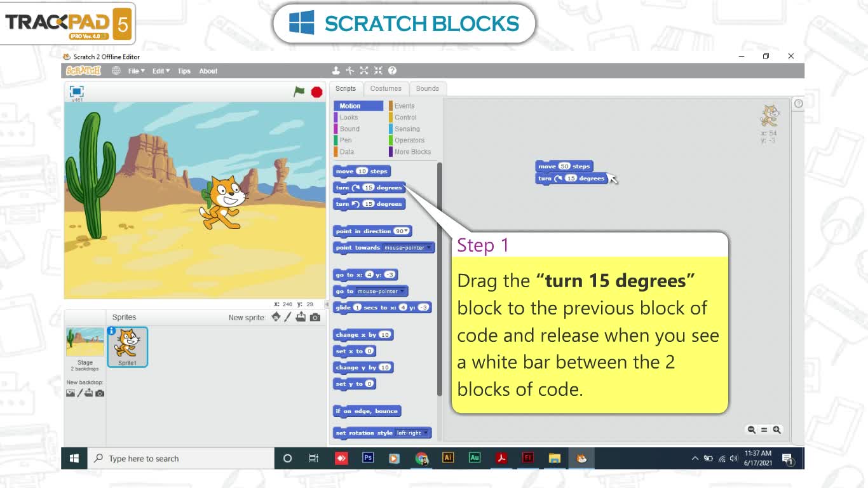Show hidden system tray icons
Viewport: 868px width, 488px height.
click(x=695, y=458)
